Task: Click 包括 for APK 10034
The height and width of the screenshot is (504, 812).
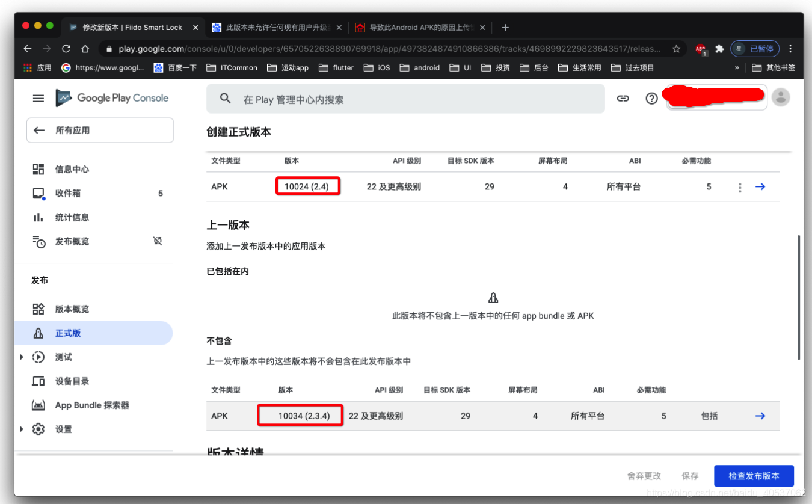Action: pyautogui.click(x=709, y=416)
